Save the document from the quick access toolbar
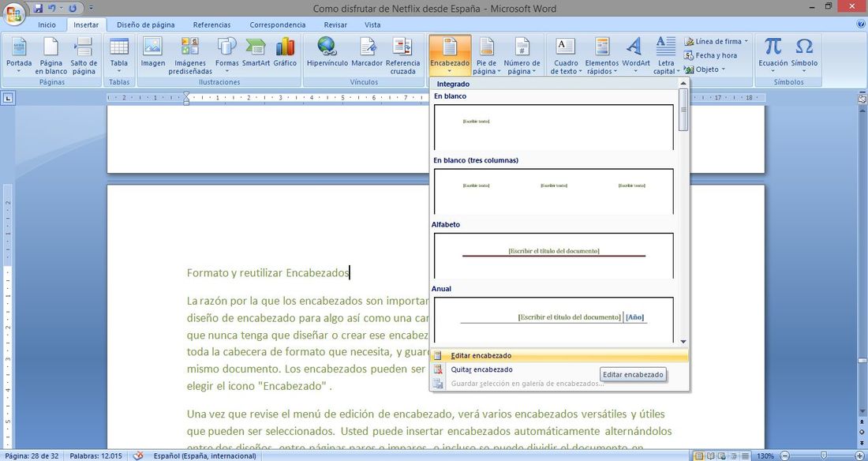The image size is (868, 461). pos(38,9)
